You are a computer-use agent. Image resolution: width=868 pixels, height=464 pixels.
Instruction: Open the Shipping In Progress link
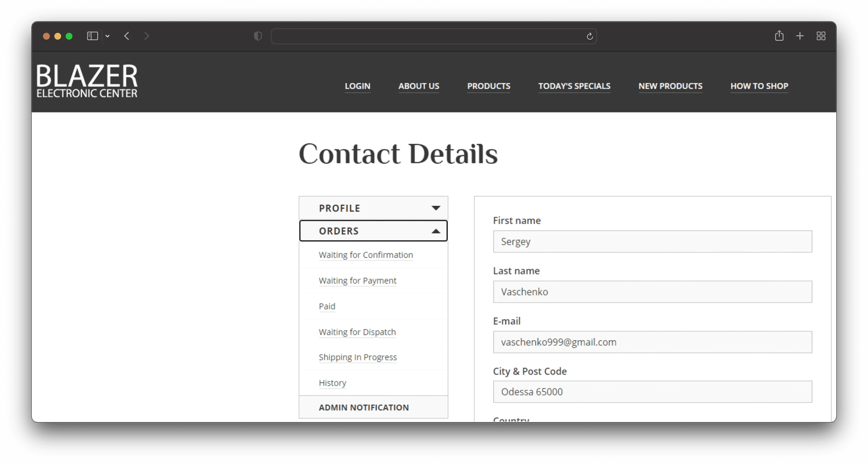click(x=358, y=357)
